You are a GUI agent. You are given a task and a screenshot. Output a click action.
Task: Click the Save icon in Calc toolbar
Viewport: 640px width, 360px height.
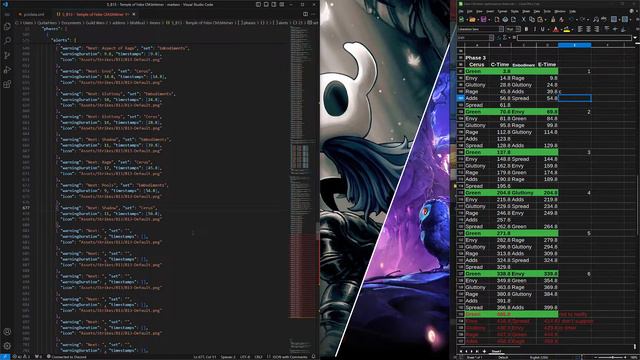483,19
